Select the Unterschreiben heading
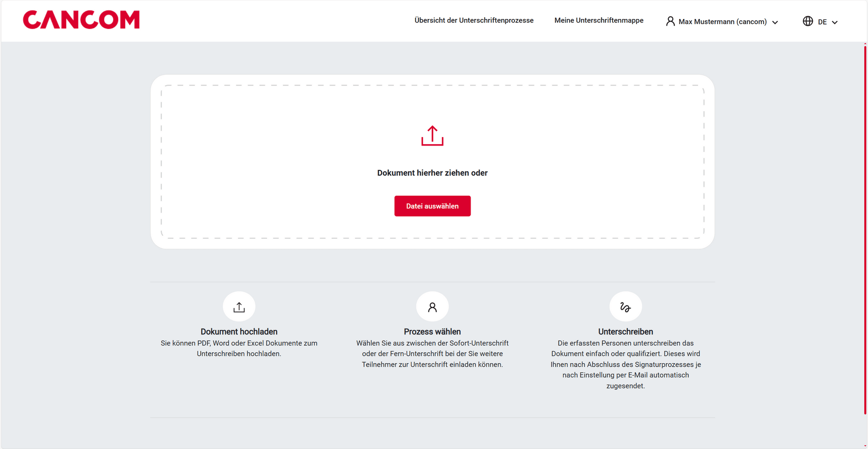868x449 pixels. [625, 331]
